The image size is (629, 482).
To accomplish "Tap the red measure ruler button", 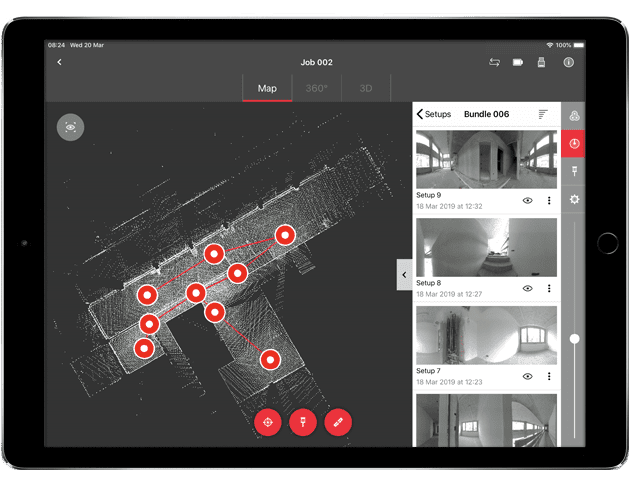I will pos(338,422).
